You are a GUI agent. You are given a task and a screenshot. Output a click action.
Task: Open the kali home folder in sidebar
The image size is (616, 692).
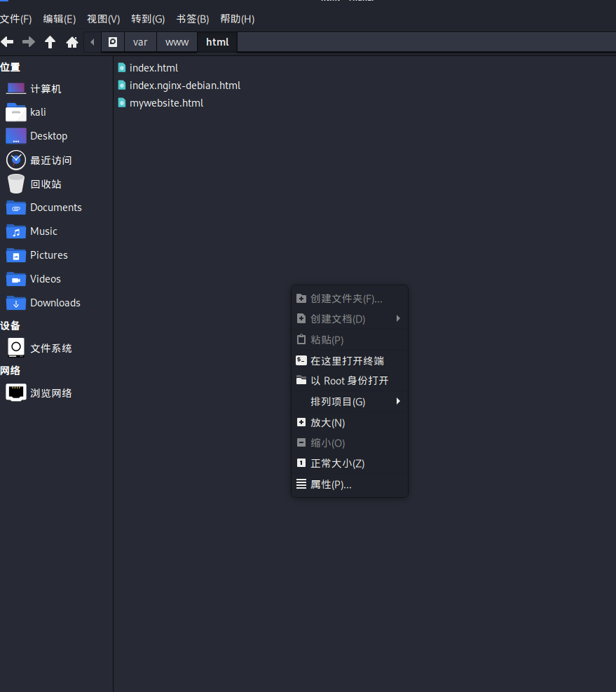tap(57, 112)
